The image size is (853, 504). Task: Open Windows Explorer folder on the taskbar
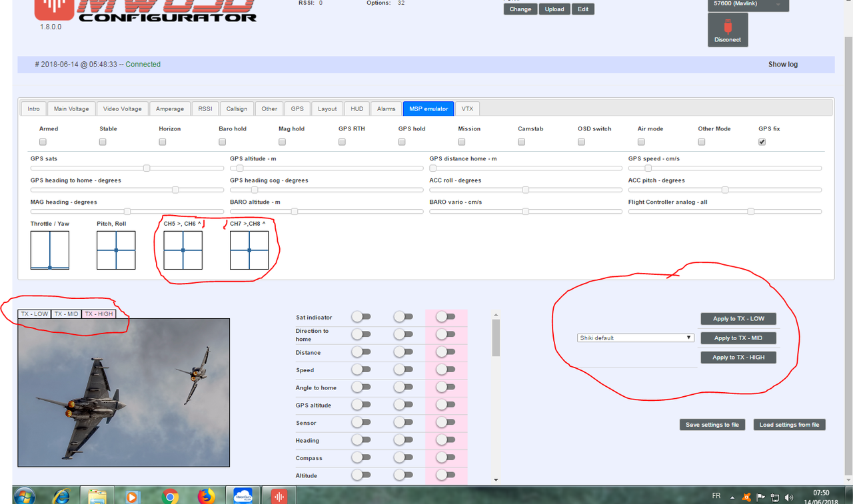click(97, 496)
